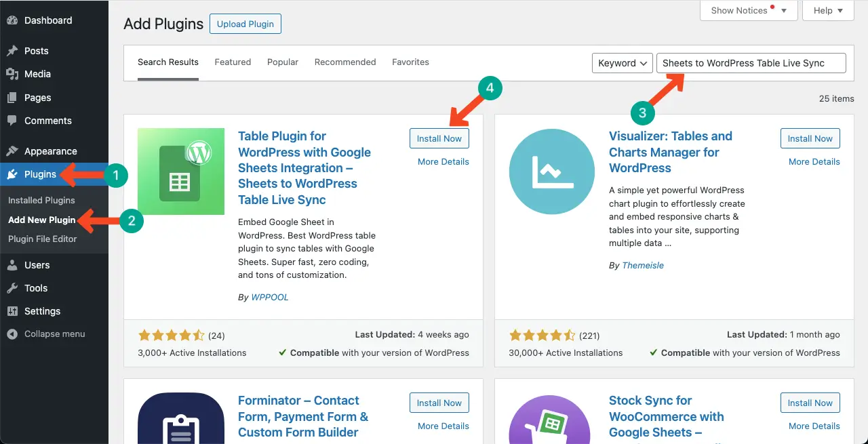Install the Table Plugin for WordPress
This screenshot has width=868, height=444.
tap(439, 138)
